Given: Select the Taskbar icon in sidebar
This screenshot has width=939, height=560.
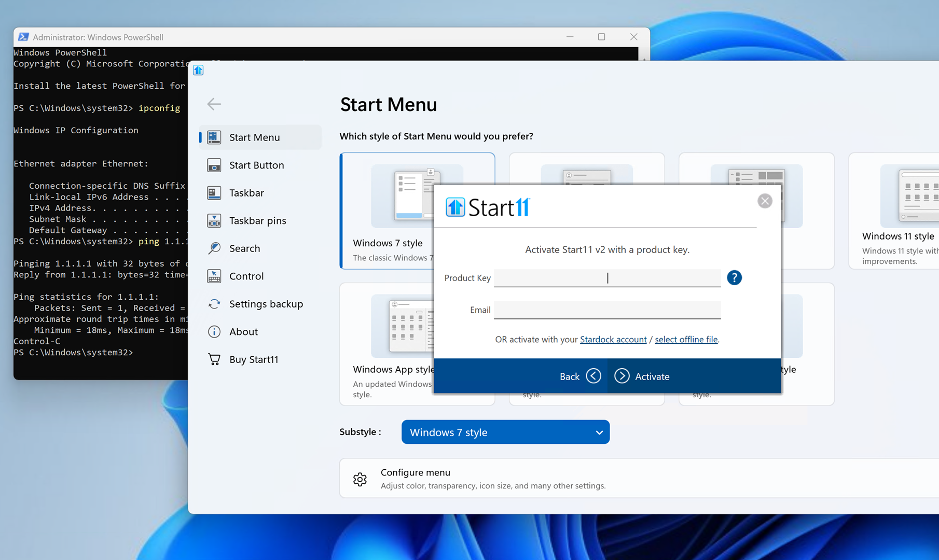Looking at the screenshot, I should click(214, 193).
